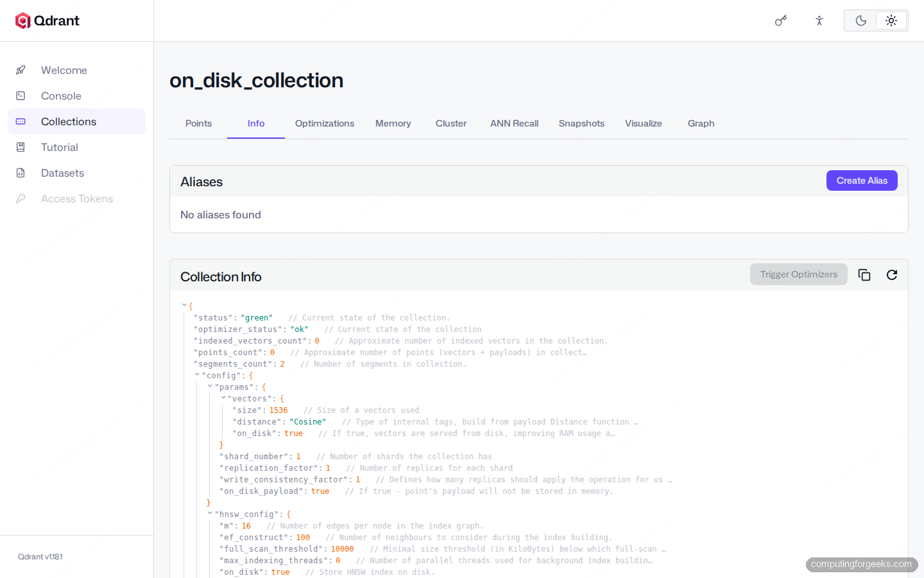Refresh the collection info
The image size is (924, 578).
pyautogui.click(x=892, y=275)
